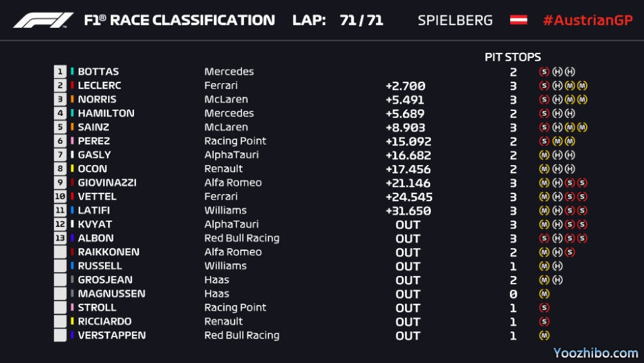Click Ricciardo's soft tyre icon
This screenshot has width=644, height=363.
[x=544, y=321]
